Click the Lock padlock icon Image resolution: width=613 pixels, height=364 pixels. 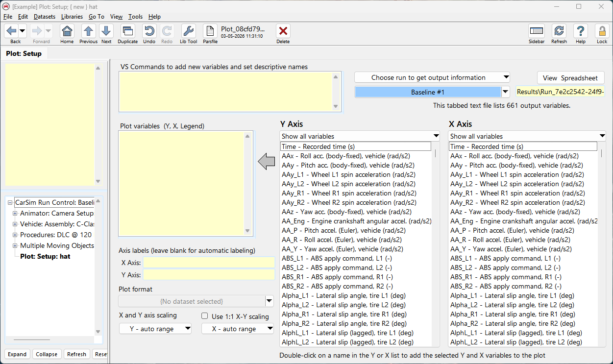point(602,32)
